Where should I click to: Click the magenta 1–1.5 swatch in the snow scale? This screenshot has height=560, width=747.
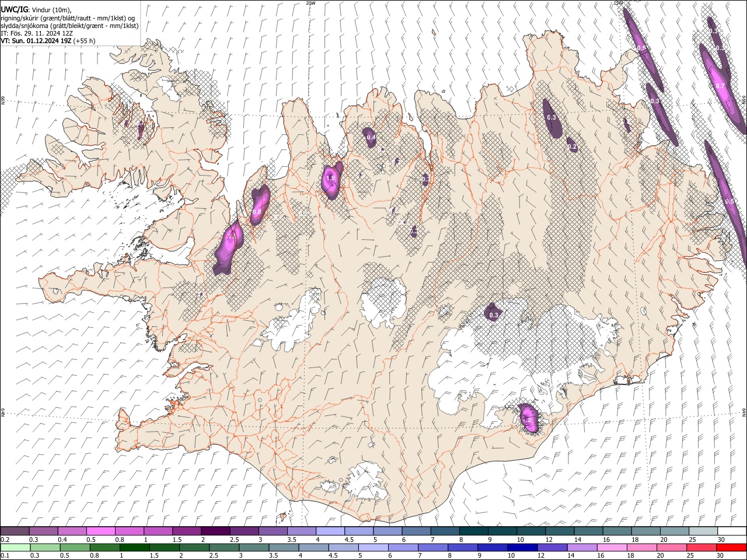(x=158, y=531)
